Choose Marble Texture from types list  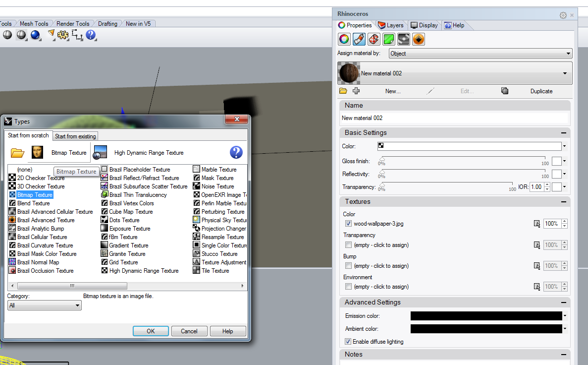click(215, 169)
